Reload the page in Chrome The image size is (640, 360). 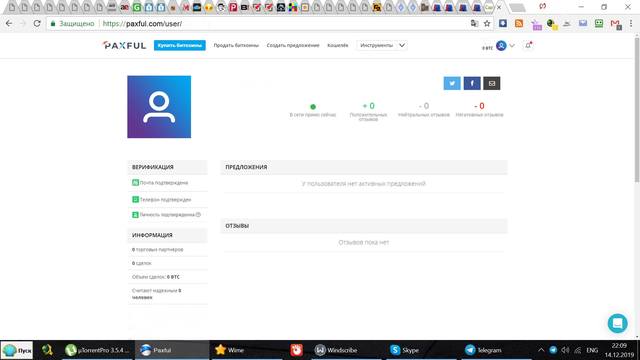[37, 24]
